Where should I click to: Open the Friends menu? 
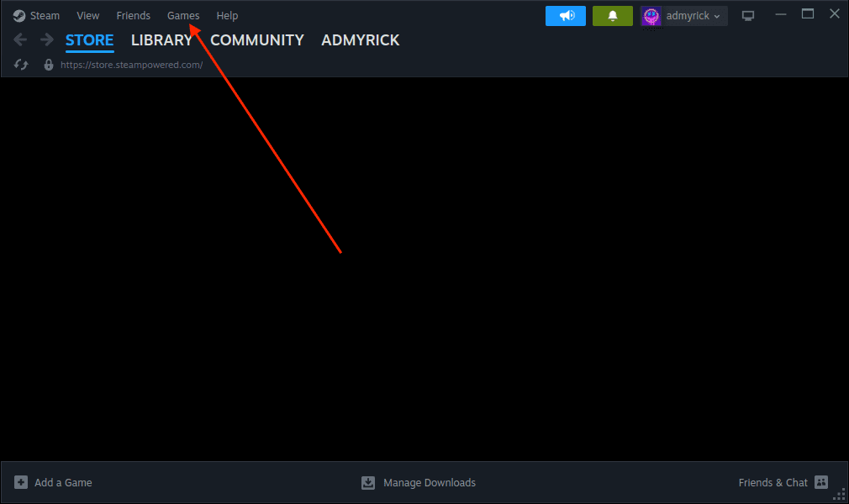pyautogui.click(x=133, y=16)
